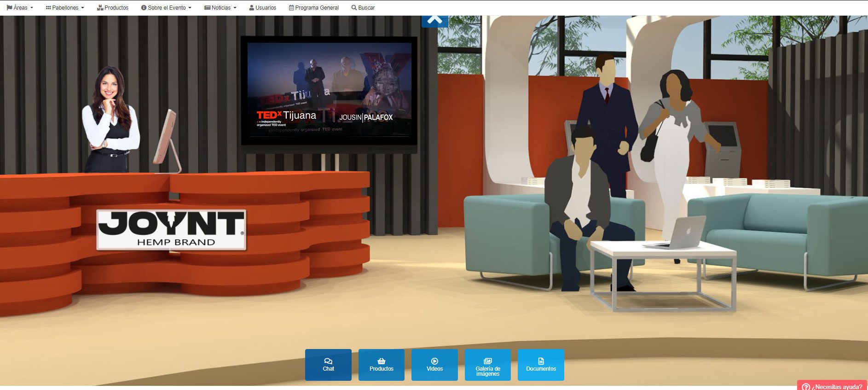The height and width of the screenshot is (390, 868).
Task: Click the Buscar search link
Action: tap(363, 8)
